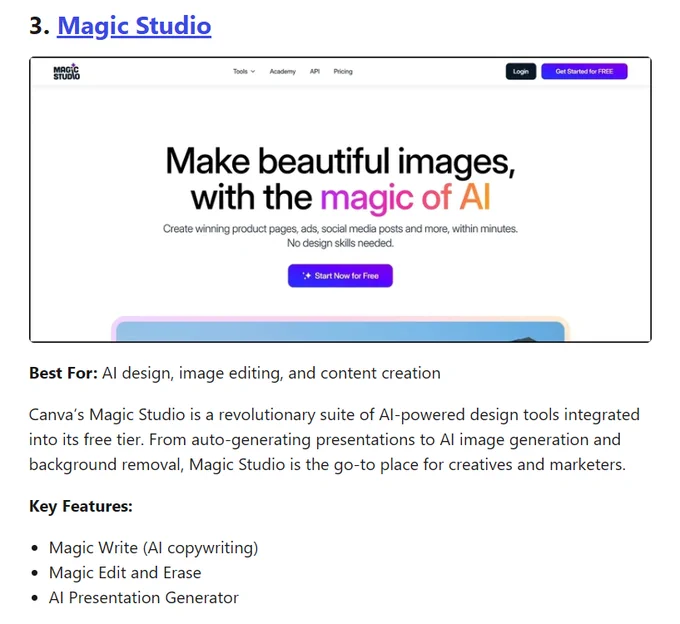
Task: Click the 'No design skills needed.' text
Action: [340, 243]
